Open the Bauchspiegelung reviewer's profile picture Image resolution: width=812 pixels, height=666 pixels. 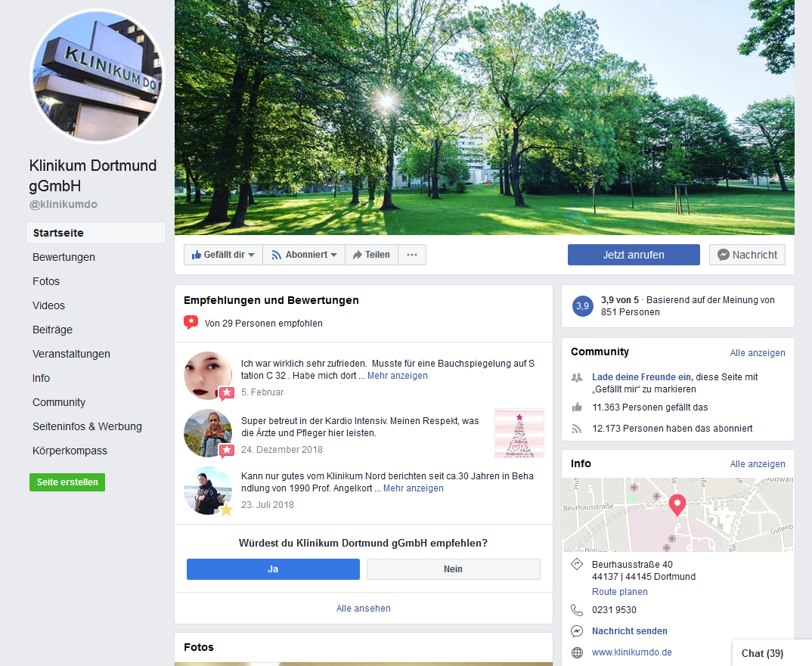pos(208,376)
